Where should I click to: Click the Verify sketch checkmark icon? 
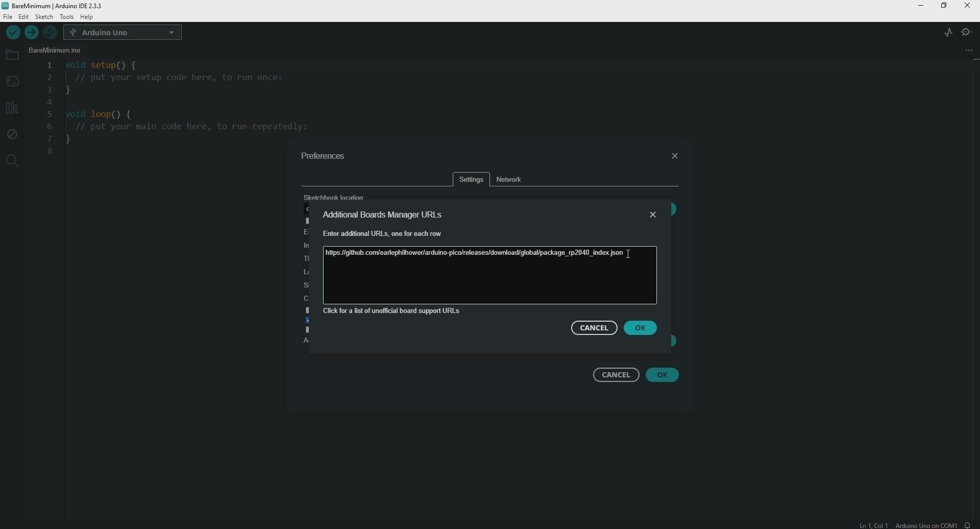point(13,33)
